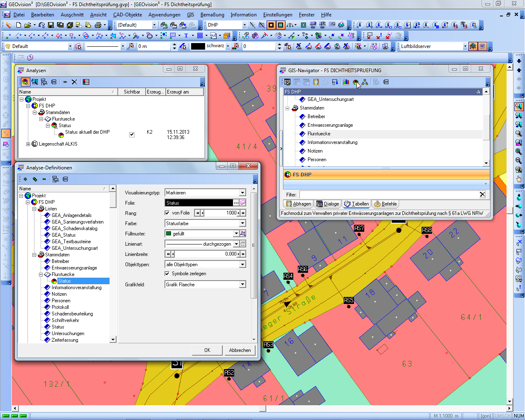This screenshot has height=420, width=525.
Task: Click the New document icon in main toolbar
Action: tap(18, 25)
